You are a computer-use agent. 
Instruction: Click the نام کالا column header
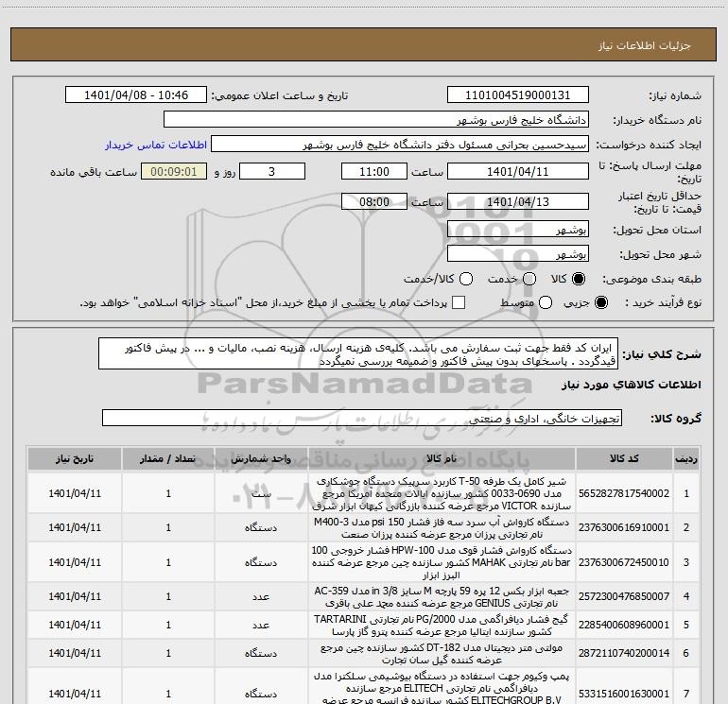click(x=442, y=459)
